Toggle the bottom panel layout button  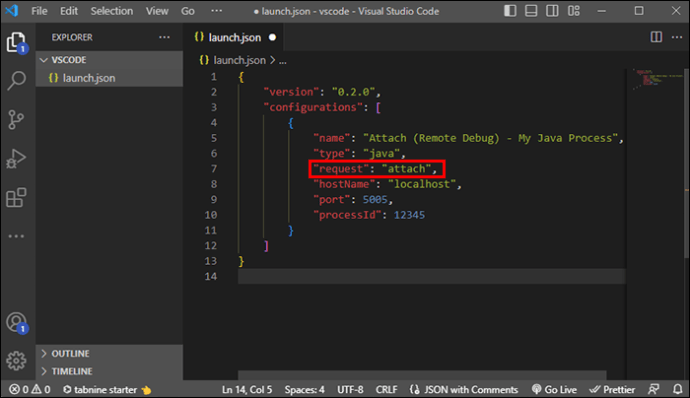pyautogui.click(x=531, y=11)
